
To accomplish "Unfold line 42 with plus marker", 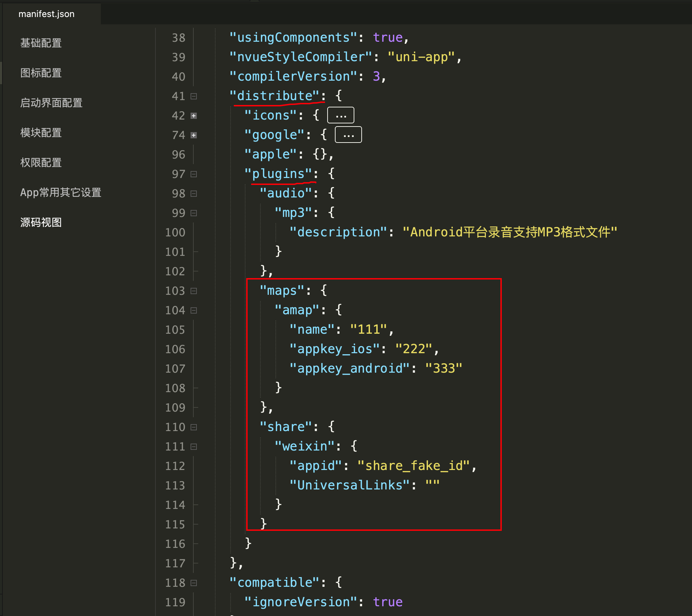I will point(194,116).
